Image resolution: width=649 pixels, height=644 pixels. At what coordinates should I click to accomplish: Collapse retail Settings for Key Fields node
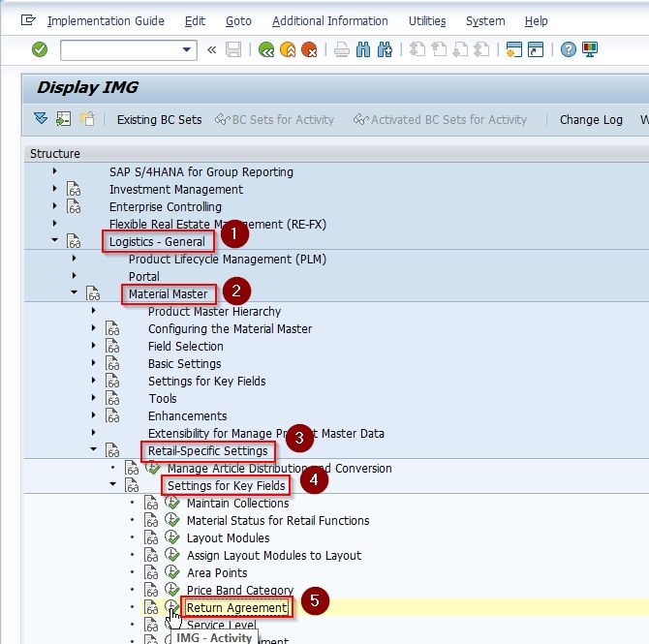pyautogui.click(x=113, y=484)
